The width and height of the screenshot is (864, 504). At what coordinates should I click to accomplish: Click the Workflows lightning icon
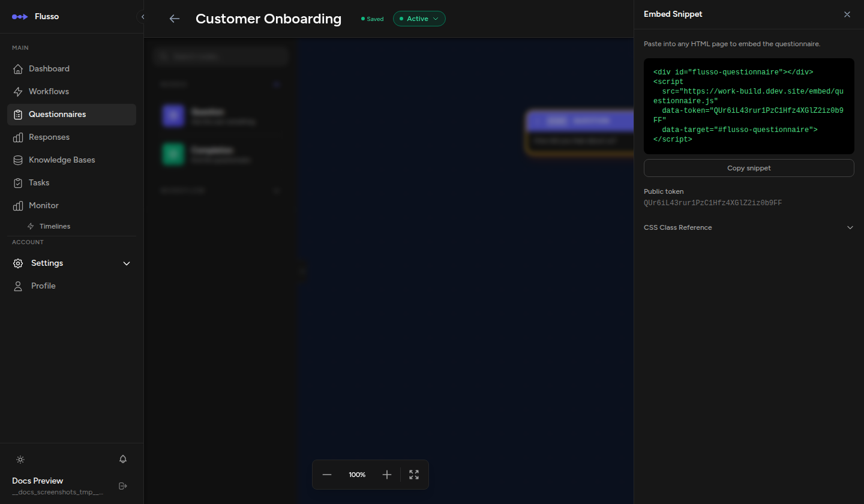[x=18, y=92]
